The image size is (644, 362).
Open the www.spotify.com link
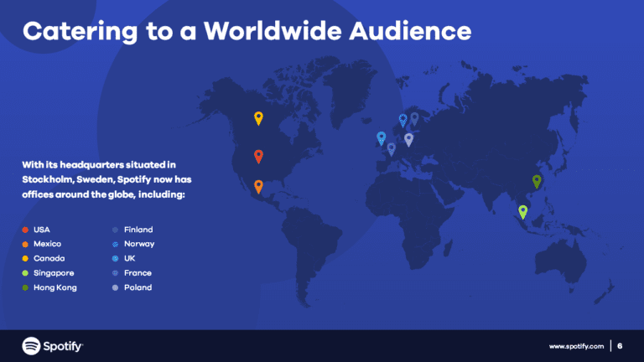pos(576,346)
